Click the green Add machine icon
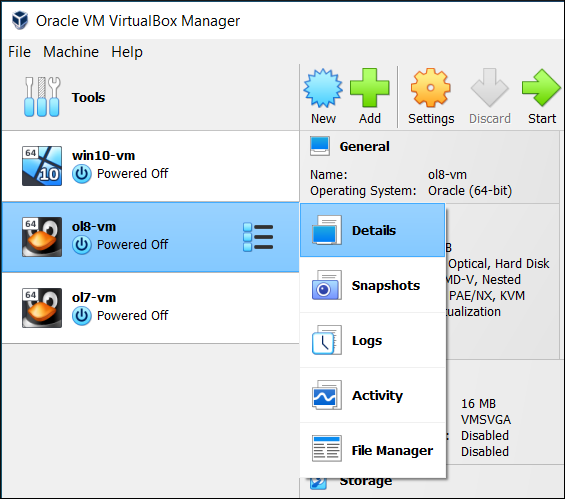Viewport: 565px width, 499px height. click(370, 88)
